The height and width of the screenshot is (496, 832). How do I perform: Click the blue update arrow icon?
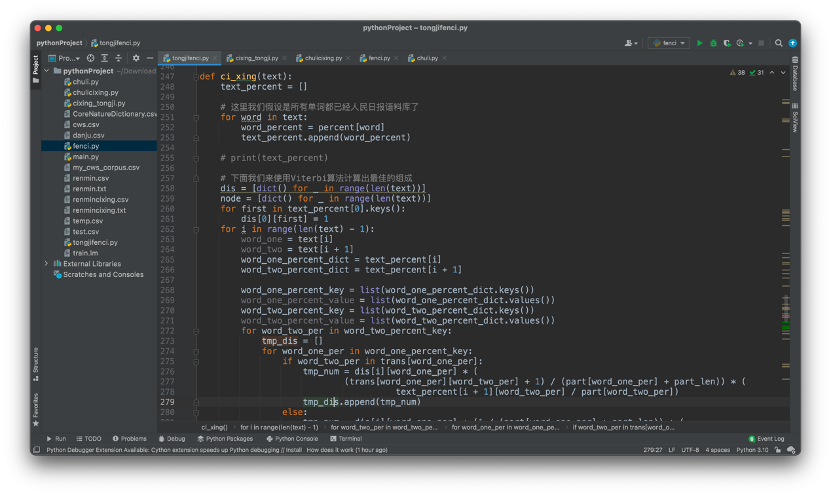click(x=793, y=43)
